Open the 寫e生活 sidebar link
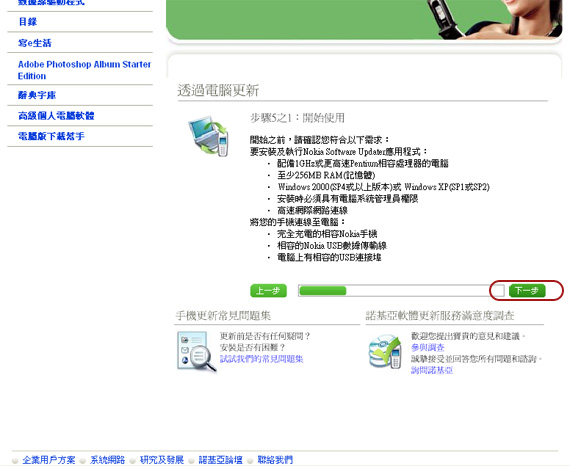The width and height of the screenshot is (570, 466). click(35, 43)
